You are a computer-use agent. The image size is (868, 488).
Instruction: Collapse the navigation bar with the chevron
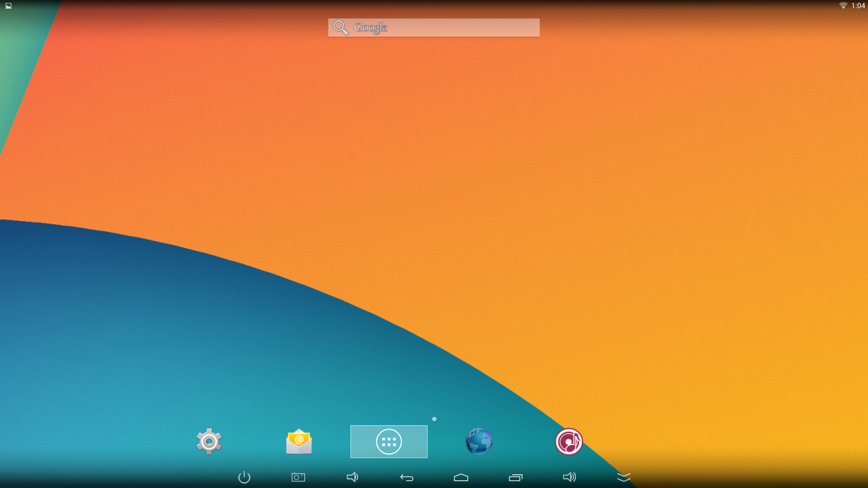(x=624, y=477)
